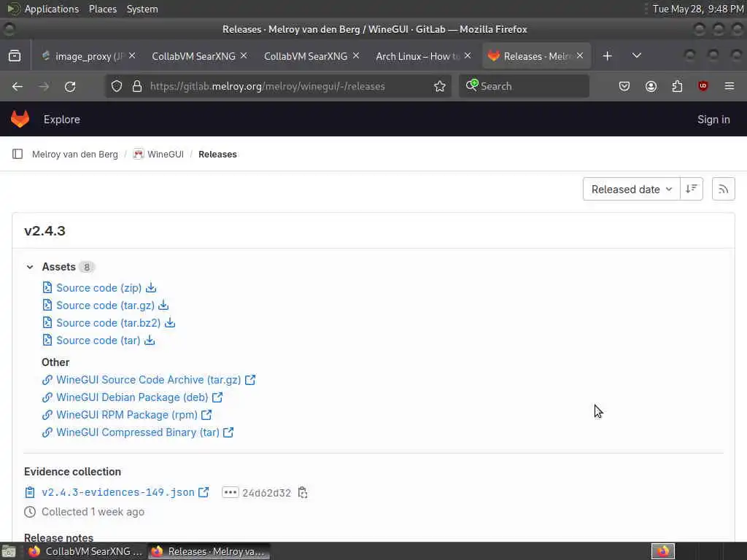Close the Arch Linux tab
Screen dimensions: 747x560
(x=468, y=55)
